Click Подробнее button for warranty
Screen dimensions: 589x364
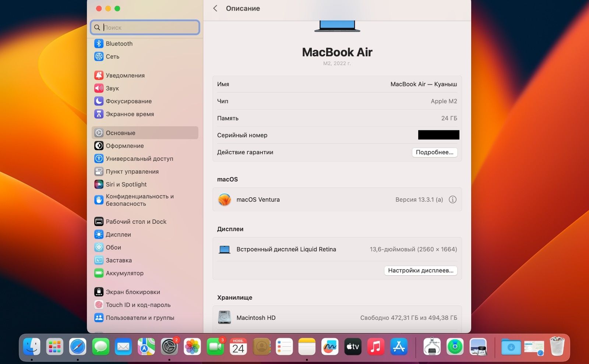[434, 152]
